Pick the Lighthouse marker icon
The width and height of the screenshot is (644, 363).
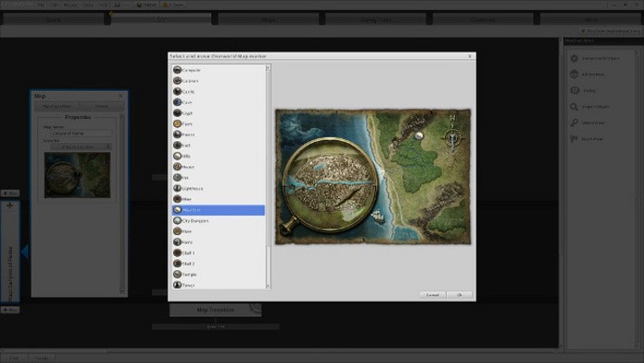[177, 188]
